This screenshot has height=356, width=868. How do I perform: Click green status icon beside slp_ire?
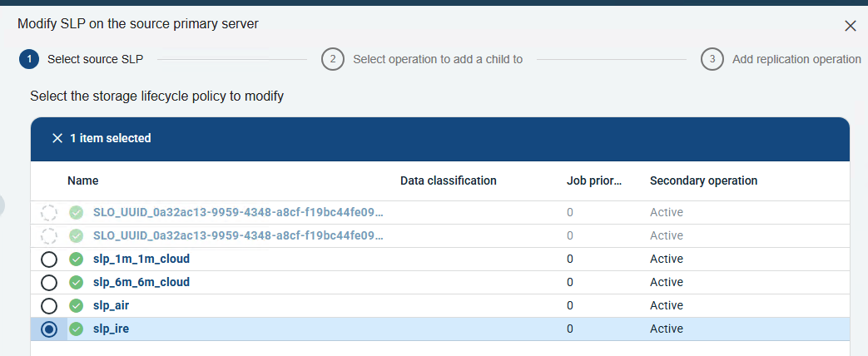77,329
